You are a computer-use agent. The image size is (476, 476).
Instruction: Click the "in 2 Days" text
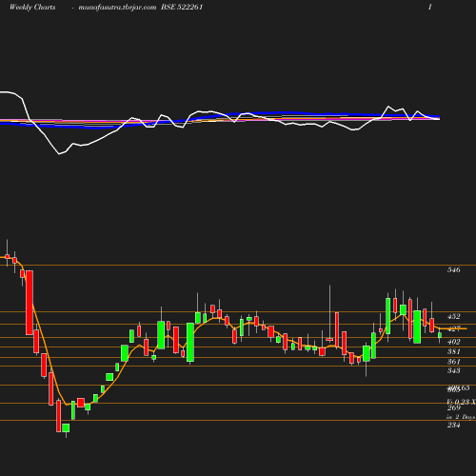coord(461,417)
